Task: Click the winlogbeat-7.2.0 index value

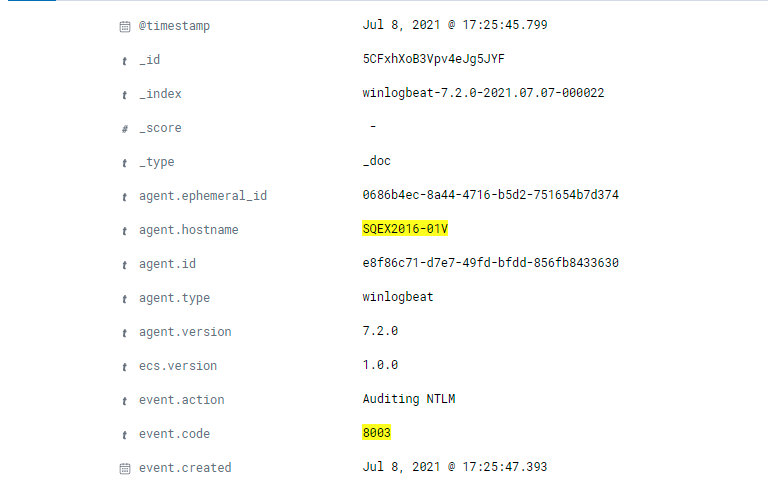Action: click(x=483, y=93)
